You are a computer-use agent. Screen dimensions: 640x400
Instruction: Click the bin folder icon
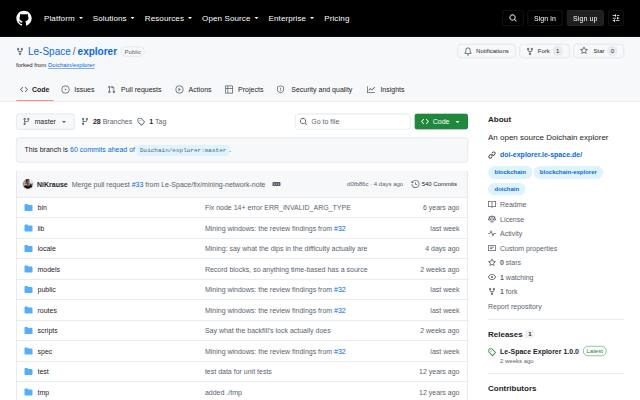coord(28,207)
